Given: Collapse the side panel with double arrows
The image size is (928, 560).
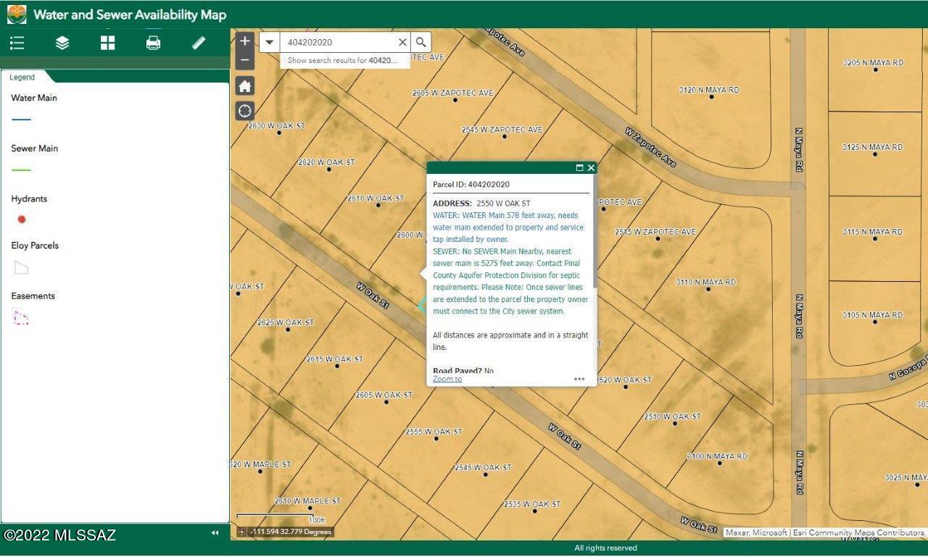Looking at the screenshot, I should (x=215, y=532).
